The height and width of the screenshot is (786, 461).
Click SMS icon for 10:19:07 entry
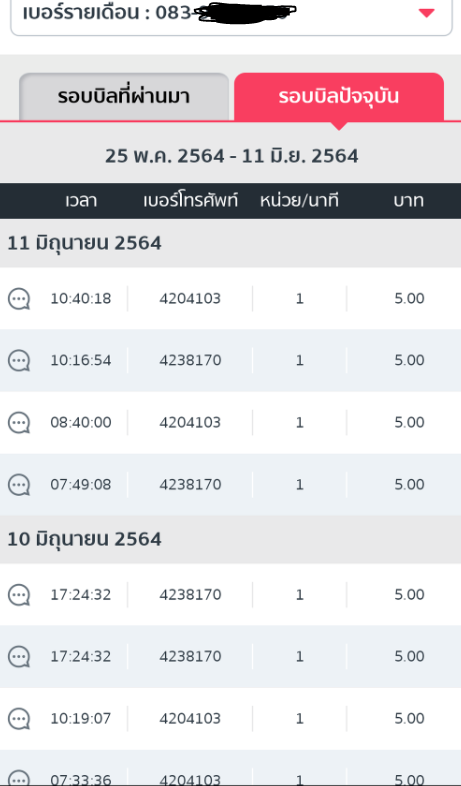pos(19,719)
